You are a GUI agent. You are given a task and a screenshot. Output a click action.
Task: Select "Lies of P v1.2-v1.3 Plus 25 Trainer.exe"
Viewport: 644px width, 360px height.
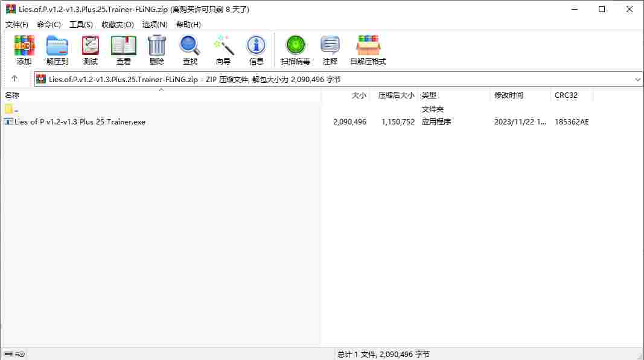[x=80, y=121]
